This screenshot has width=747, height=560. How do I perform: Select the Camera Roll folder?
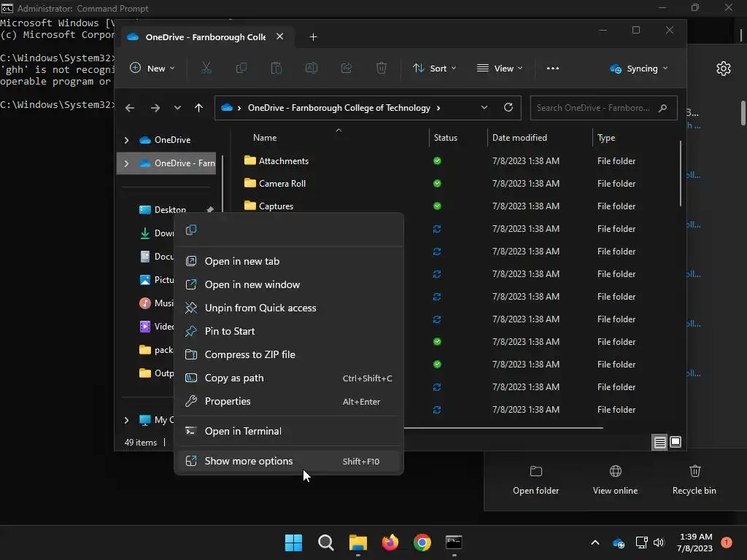pyautogui.click(x=282, y=183)
